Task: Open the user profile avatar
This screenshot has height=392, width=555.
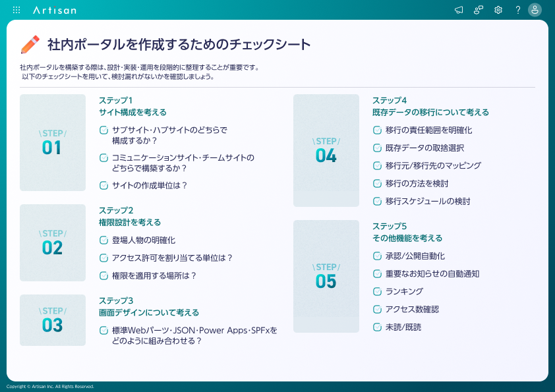Action: (x=535, y=10)
